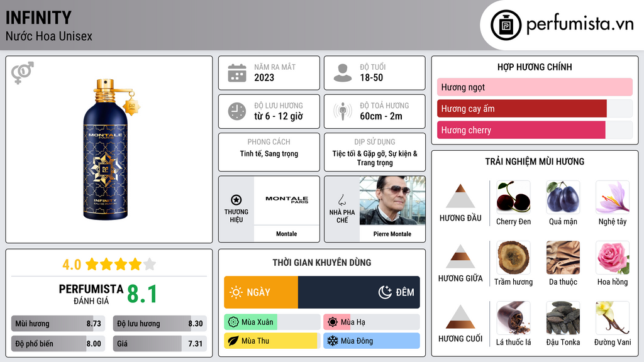Click the clock icon beside Độ lưu hương
The height and width of the screenshot is (362, 644).
237,111
